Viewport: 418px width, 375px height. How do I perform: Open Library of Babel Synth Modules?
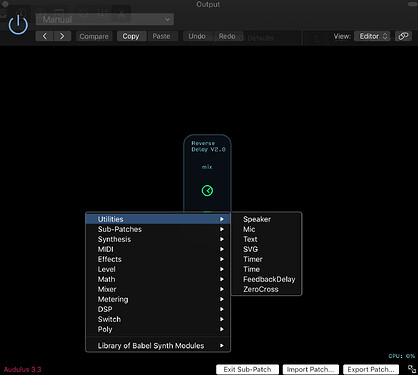click(158, 346)
